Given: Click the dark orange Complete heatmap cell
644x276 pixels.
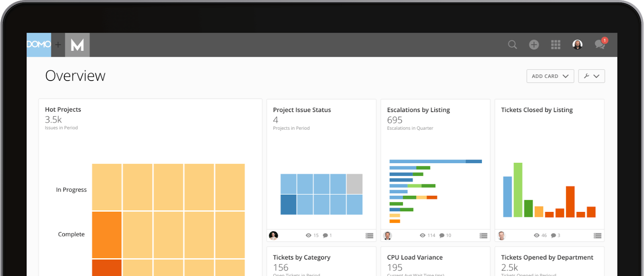Looking at the screenshot, I should coord(107,235).
